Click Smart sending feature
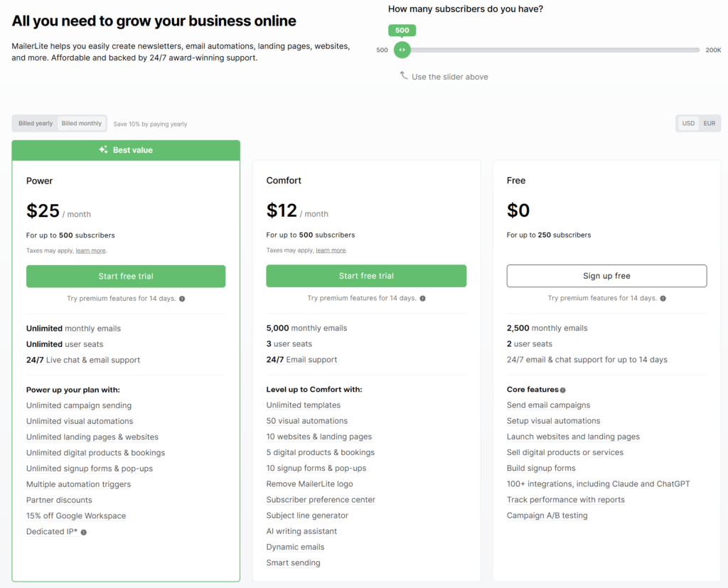 pos(294,563)
